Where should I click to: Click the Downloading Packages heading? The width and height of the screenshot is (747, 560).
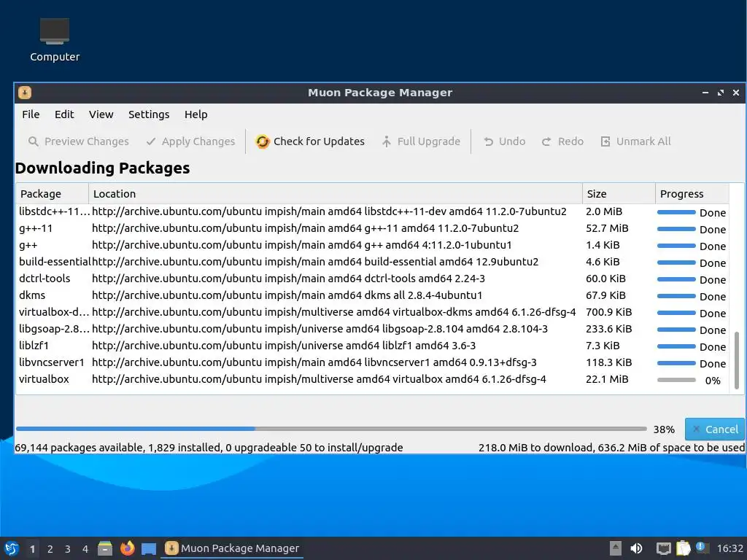(x=102, y=168)
